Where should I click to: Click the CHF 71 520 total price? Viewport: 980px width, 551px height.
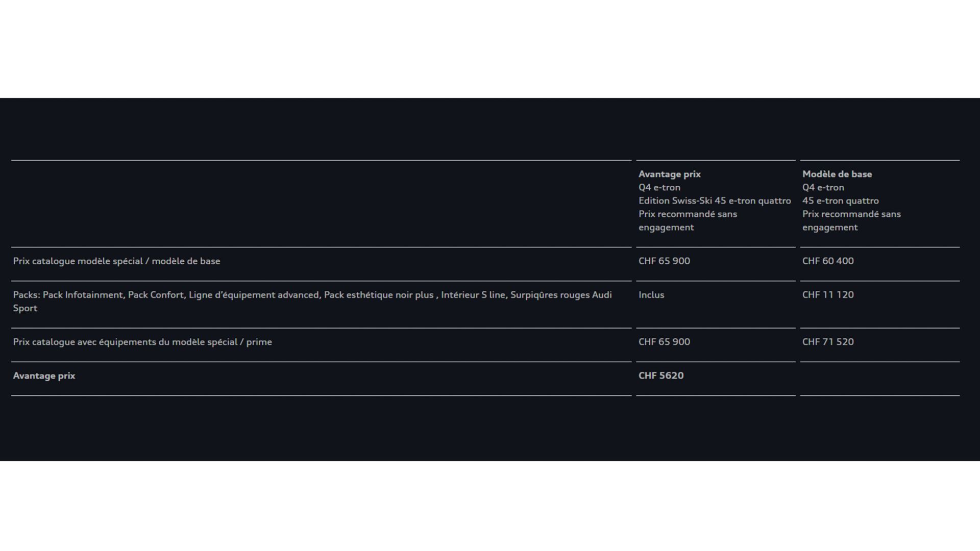(x=827, y=342)
